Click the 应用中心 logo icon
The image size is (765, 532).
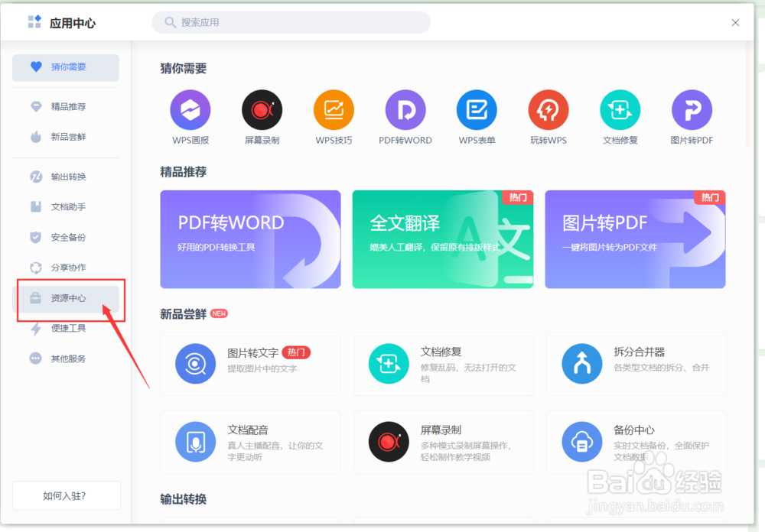(34, 22)
